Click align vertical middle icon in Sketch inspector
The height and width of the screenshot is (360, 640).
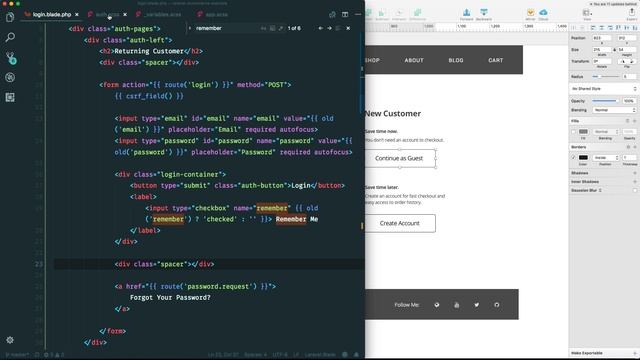pyautogui.click(x=627, y=28)
